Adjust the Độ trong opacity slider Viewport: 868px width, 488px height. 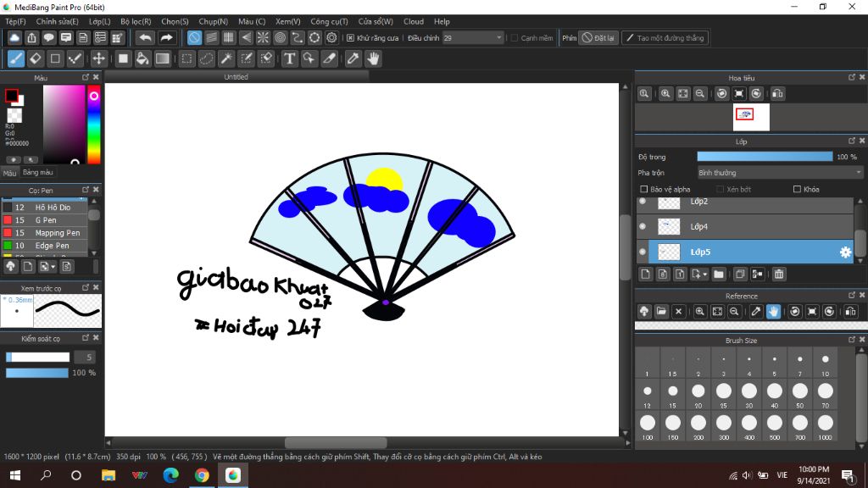pyautogui.click(x=765, y=157)
